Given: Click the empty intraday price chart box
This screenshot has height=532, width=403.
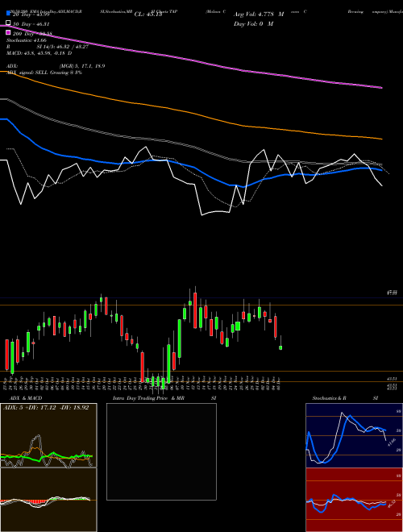Looking at the screenshot, I should (x=161, y=451).
